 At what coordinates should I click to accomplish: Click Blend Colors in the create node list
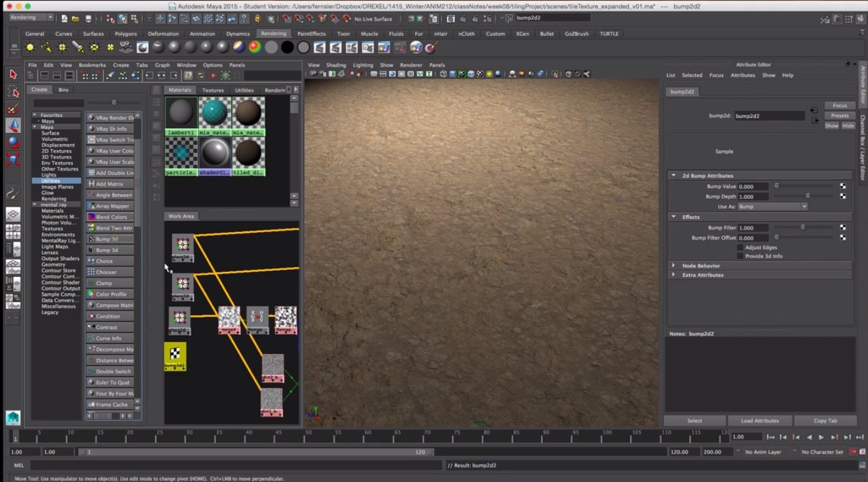coord(111,217)
